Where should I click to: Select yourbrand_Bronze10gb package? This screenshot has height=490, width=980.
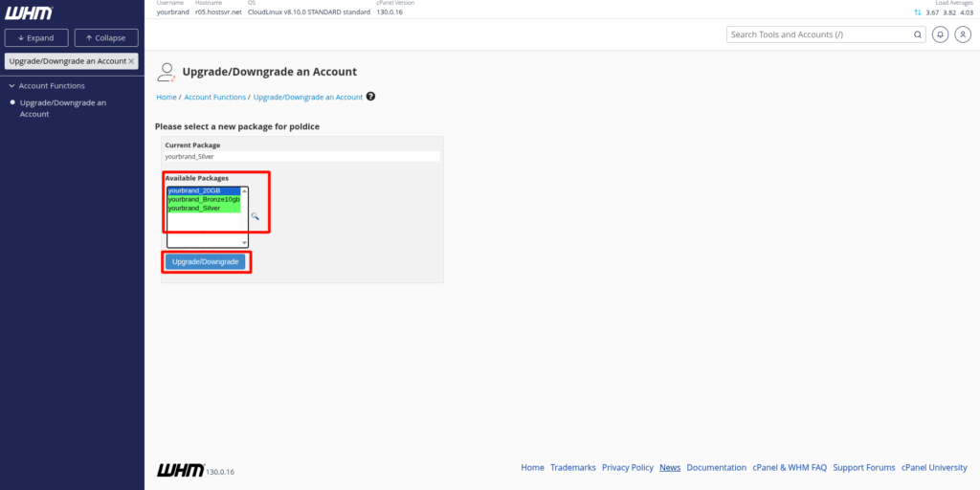tap(203, 199)
